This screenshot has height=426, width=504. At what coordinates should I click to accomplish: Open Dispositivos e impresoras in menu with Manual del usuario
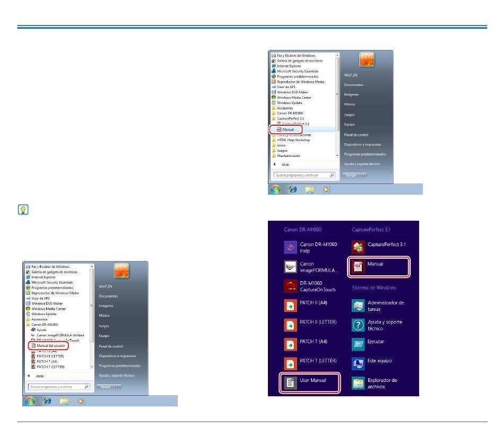[x=117, y=356]
